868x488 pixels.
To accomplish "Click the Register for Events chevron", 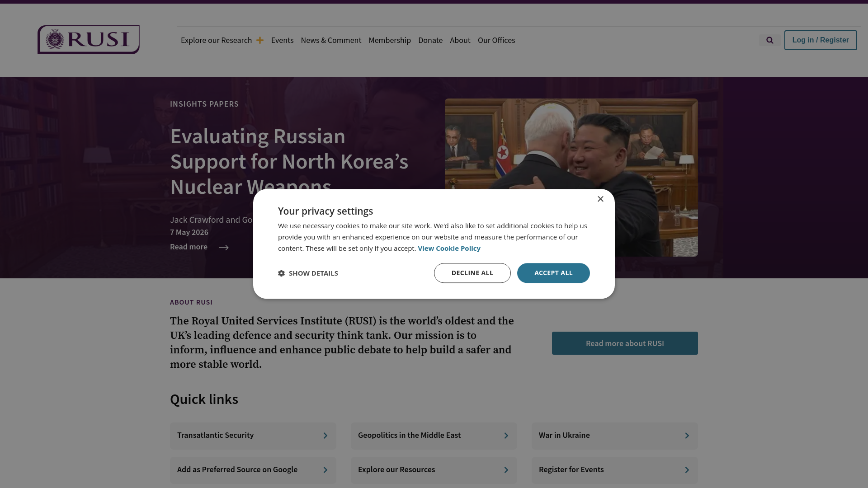I will (x=687, y=470).
